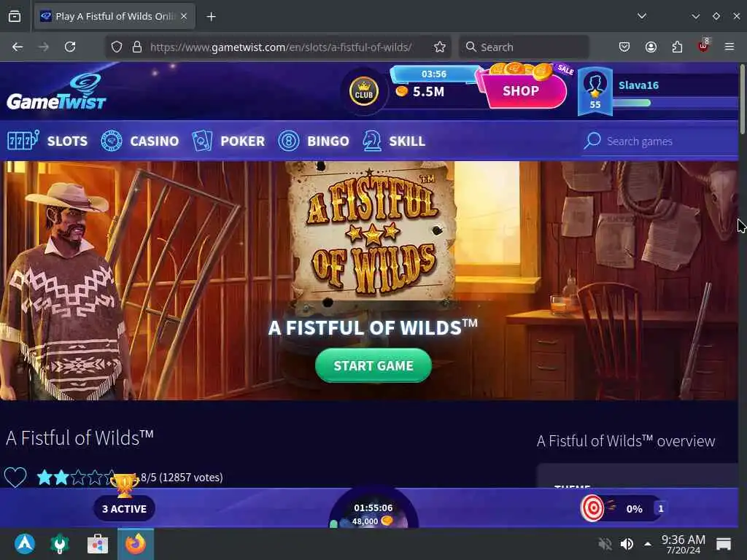The image size is (747, 560).
Task: Check the 5.5M twists balance
Action: 420,91
